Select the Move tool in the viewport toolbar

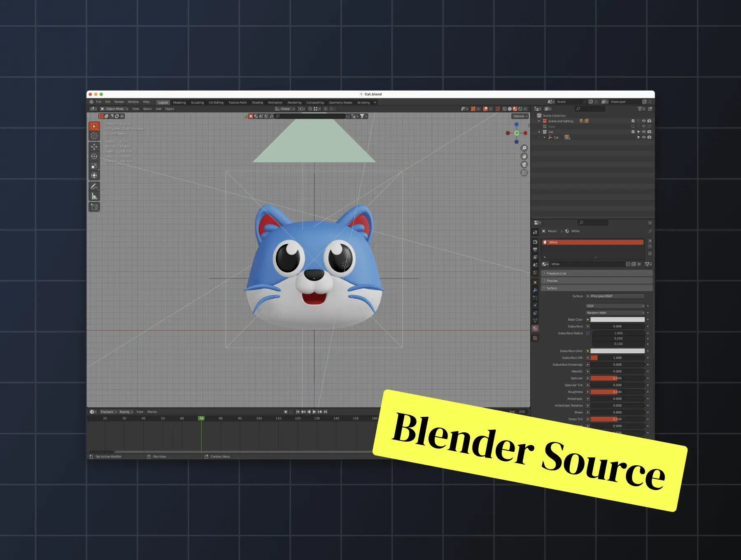94,147
